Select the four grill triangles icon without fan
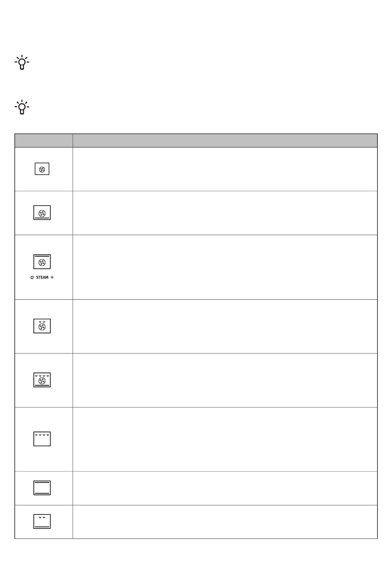 click(42, 439)
